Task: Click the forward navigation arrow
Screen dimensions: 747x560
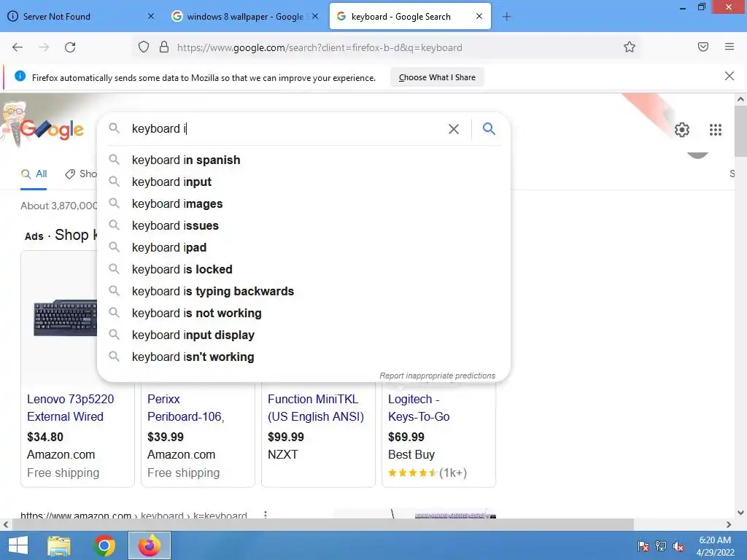Action: tap(44, 47)
